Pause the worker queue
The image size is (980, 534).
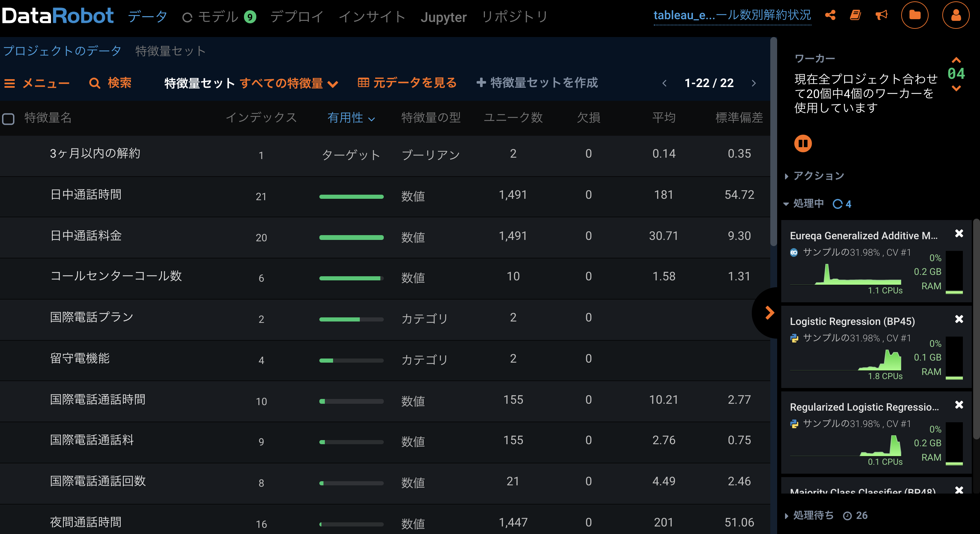coord(803,144)
